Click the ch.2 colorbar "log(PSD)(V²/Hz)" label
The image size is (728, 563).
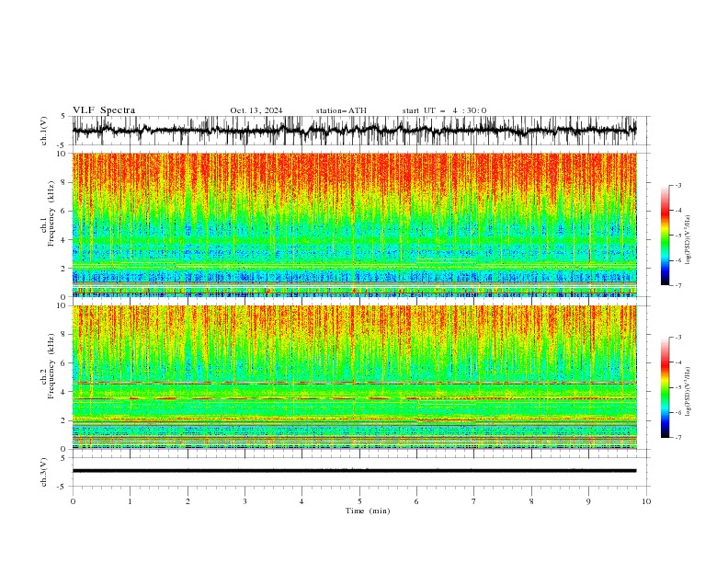(x=688, y=392)
